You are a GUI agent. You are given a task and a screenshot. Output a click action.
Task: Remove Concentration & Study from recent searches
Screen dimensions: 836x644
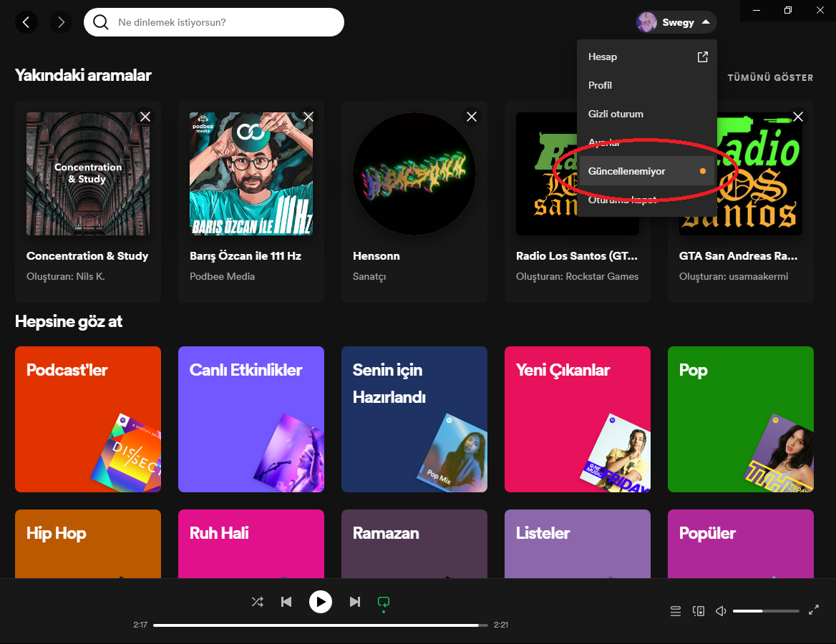pos(145,117)
